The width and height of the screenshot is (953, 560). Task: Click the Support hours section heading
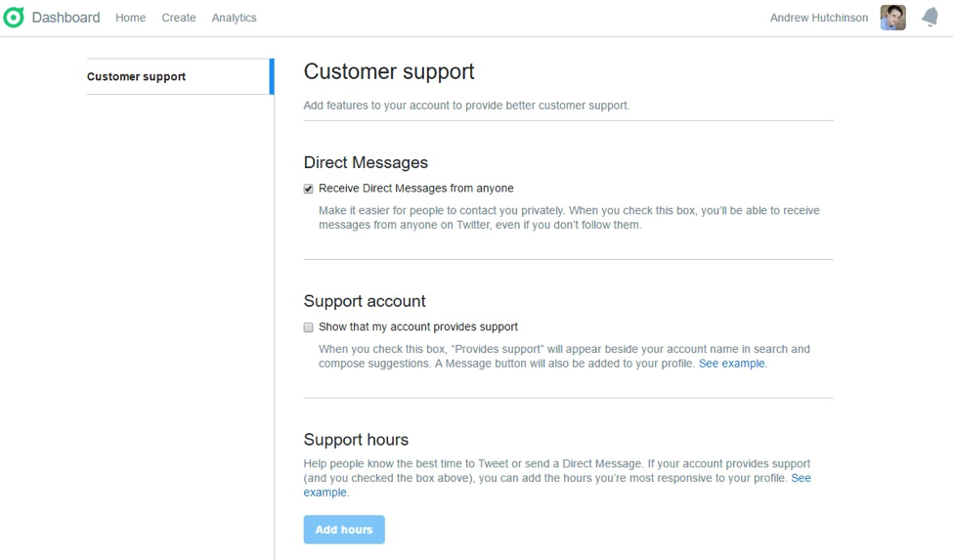(356, 440)
